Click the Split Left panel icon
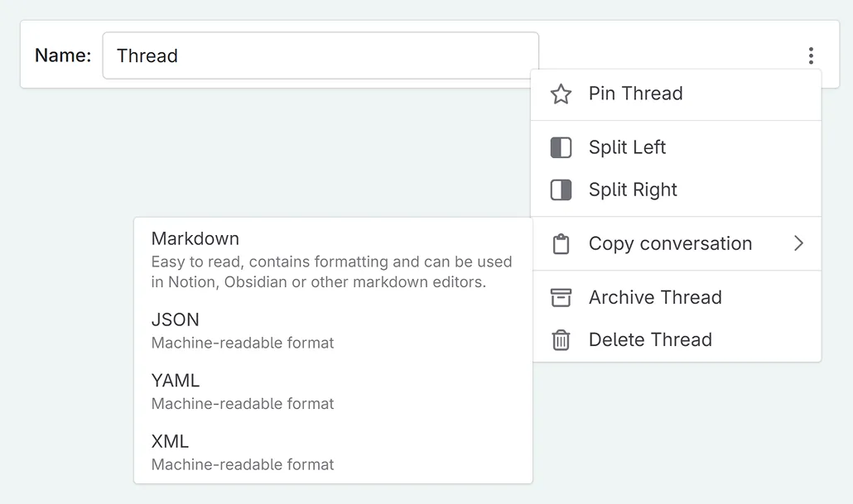This screenshot has height=504, width=853. click(561, 148)
